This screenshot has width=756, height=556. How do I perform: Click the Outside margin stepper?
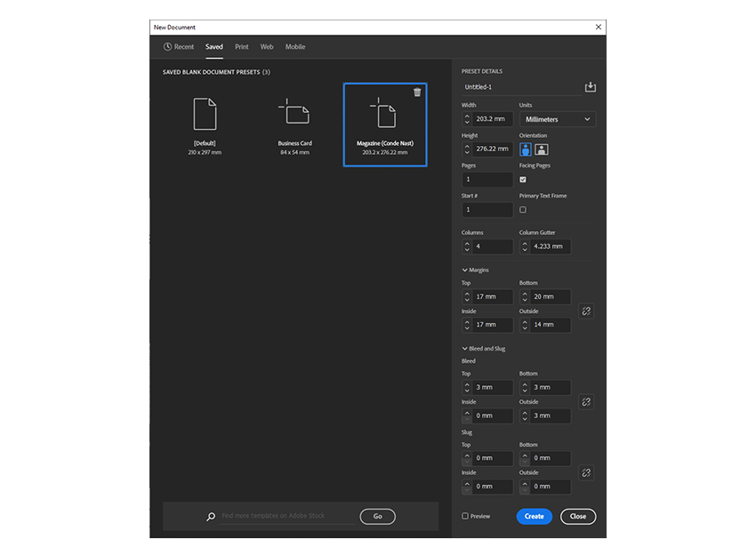coord(525,325)
